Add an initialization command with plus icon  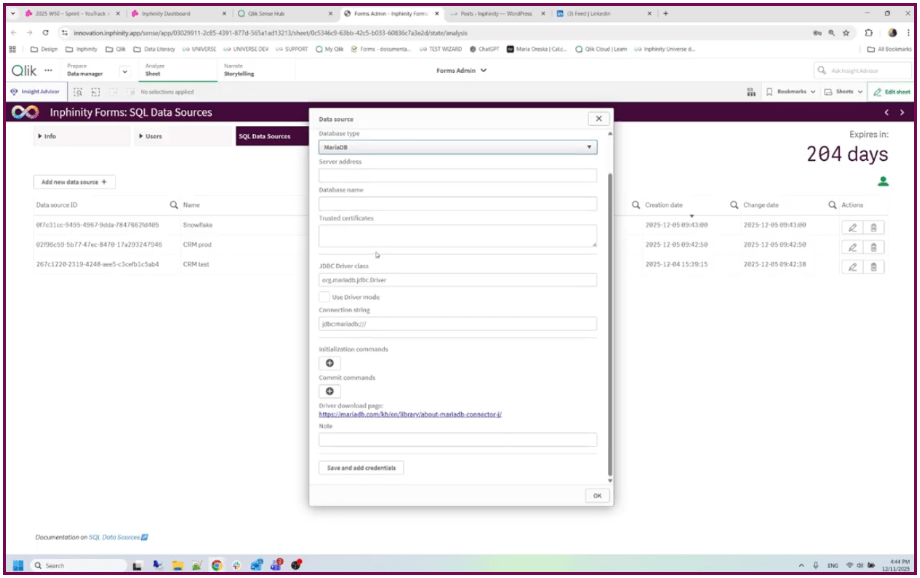pos(330,363)
